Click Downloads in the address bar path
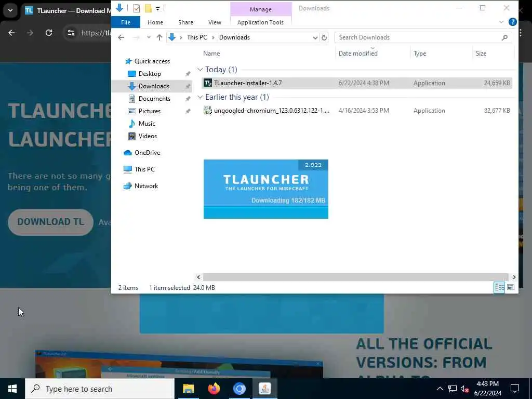This screenshot has width=532, height=399. pos(234,37)
